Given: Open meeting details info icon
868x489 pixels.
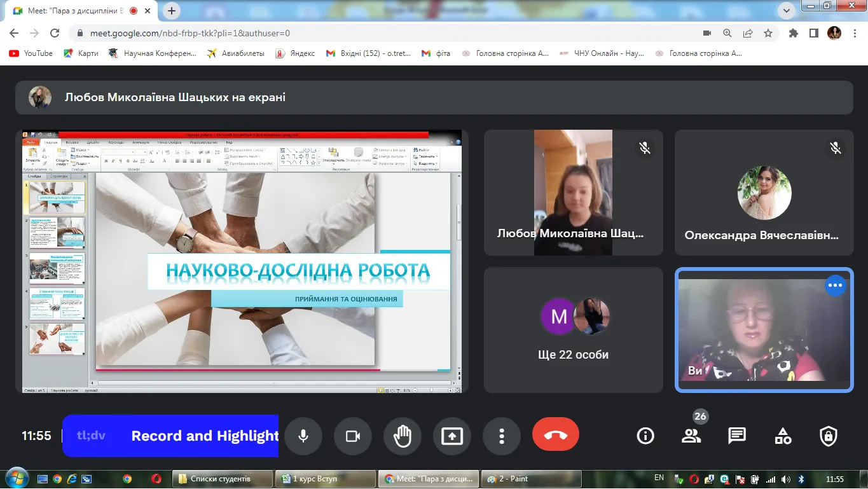Looking at the screenshot, I should (645, 436).
